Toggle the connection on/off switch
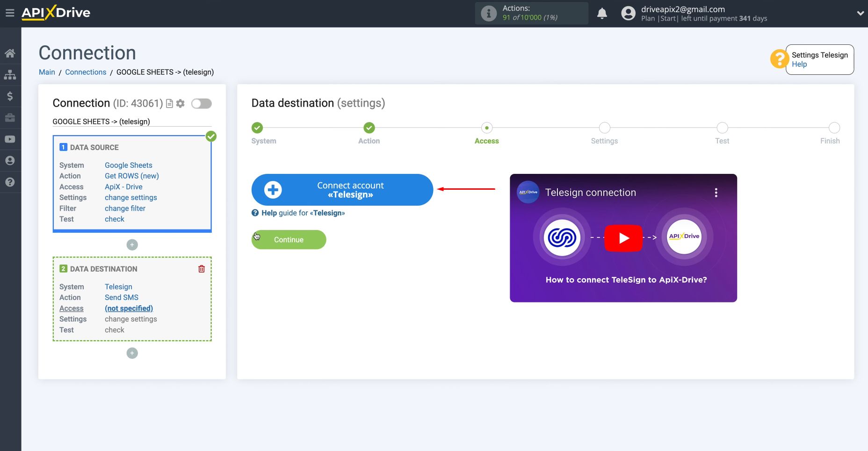 click(x=201, y=103)
